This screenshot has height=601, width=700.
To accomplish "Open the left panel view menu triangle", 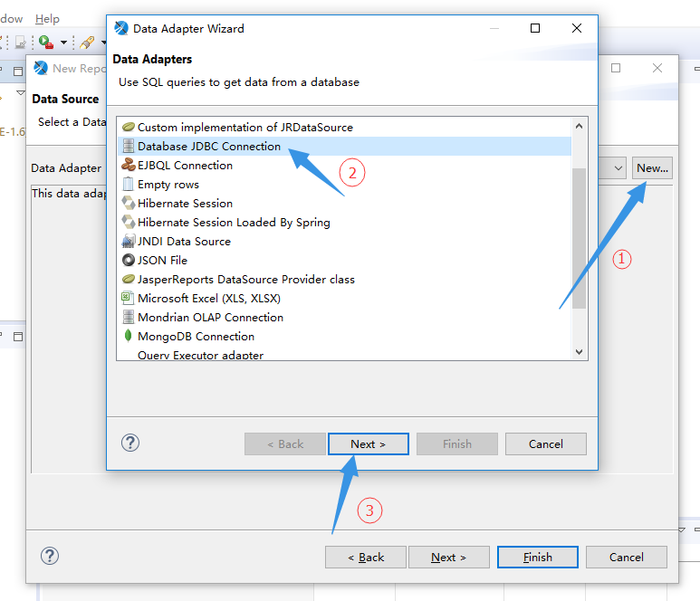I will point(21,93).
